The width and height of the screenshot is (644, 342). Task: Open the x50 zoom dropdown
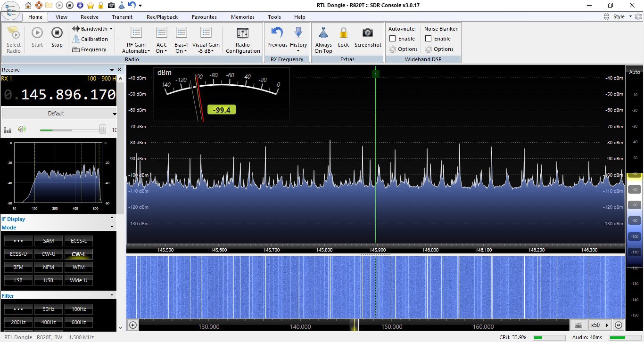coord(600,325)
